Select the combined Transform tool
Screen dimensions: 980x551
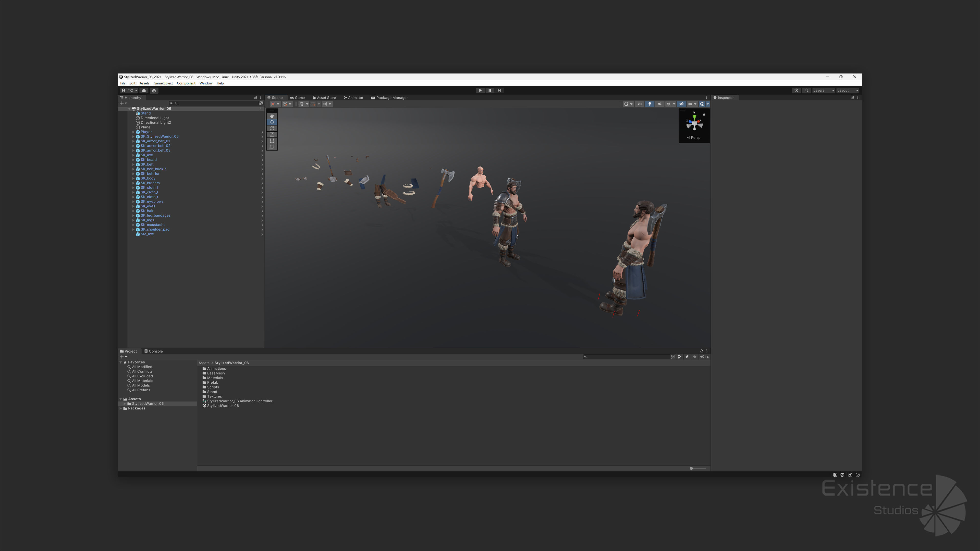point(272,147)
